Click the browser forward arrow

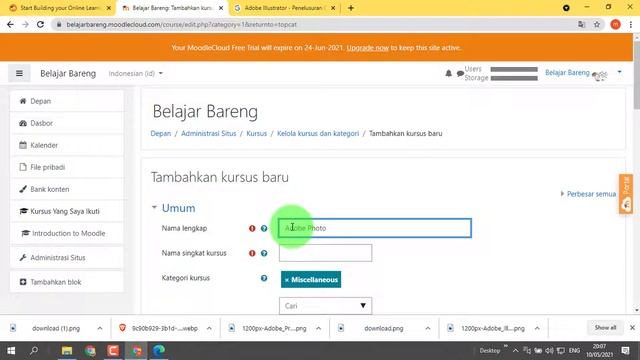click(25, 24)
